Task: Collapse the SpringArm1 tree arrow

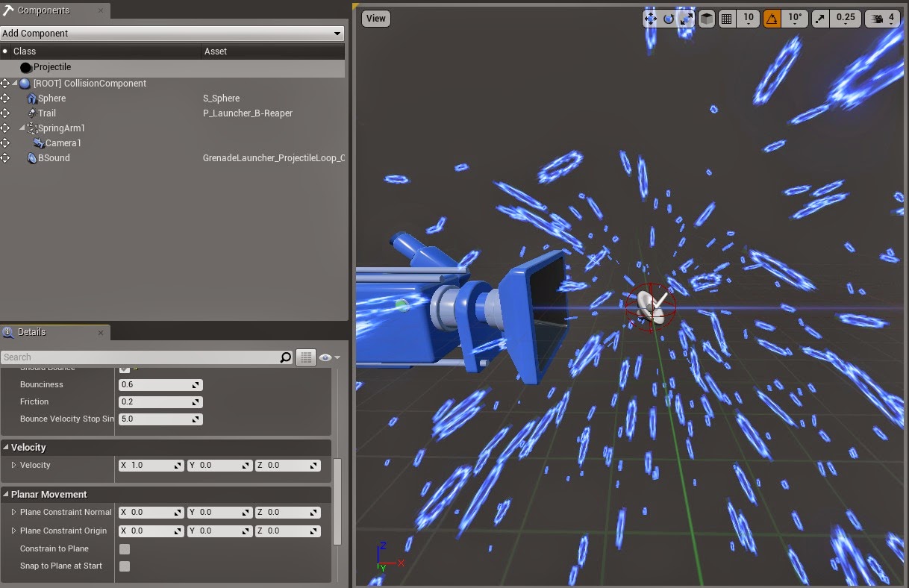Action: click(22, 128)
